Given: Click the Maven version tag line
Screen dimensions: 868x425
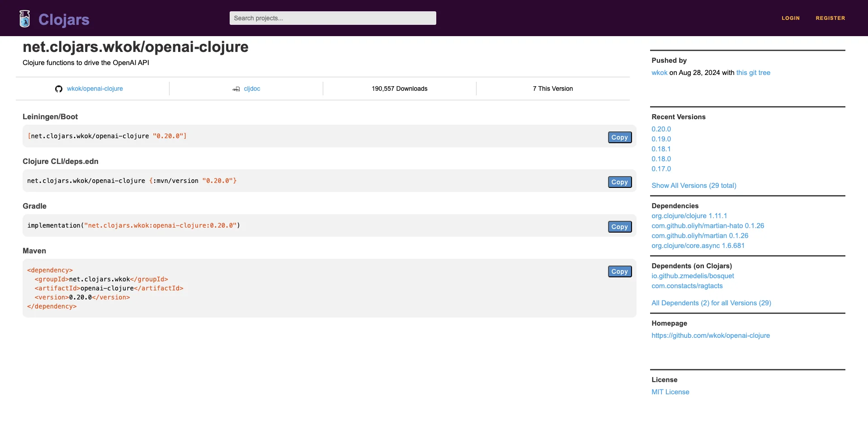Looking at the screenshot, I should 82,297.
